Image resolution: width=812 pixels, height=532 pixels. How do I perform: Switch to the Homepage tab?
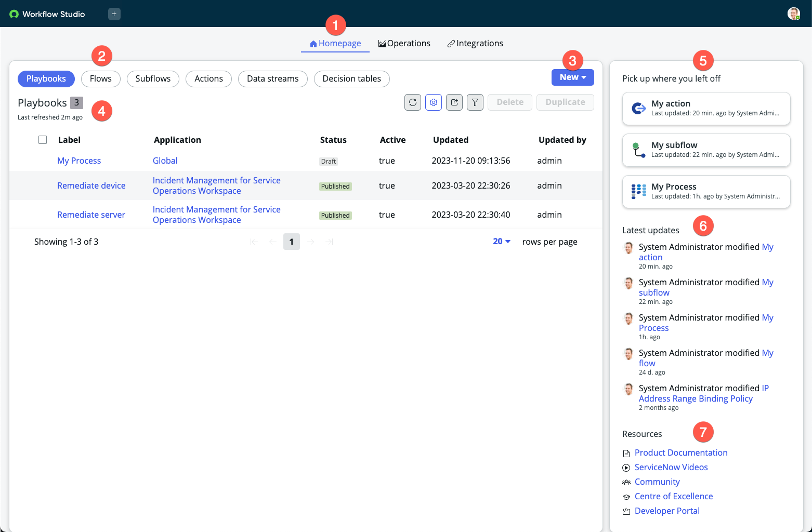[335, 44]
